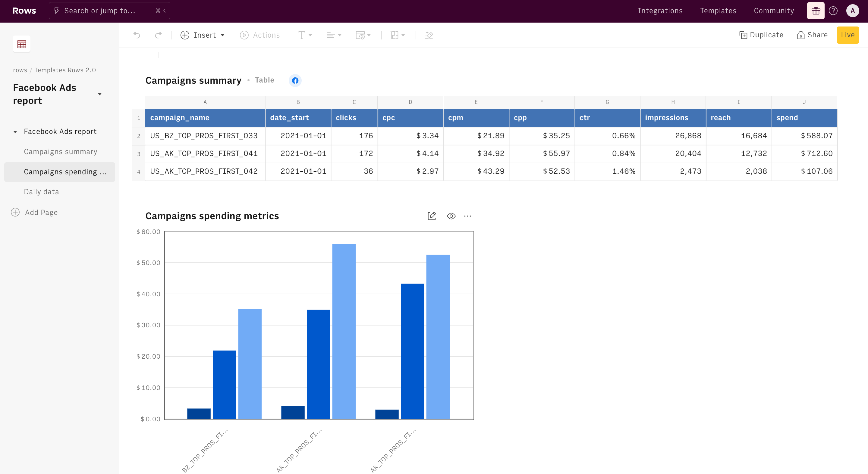Click the Duplicate button

pyautogui.click(x=761, y=35)
